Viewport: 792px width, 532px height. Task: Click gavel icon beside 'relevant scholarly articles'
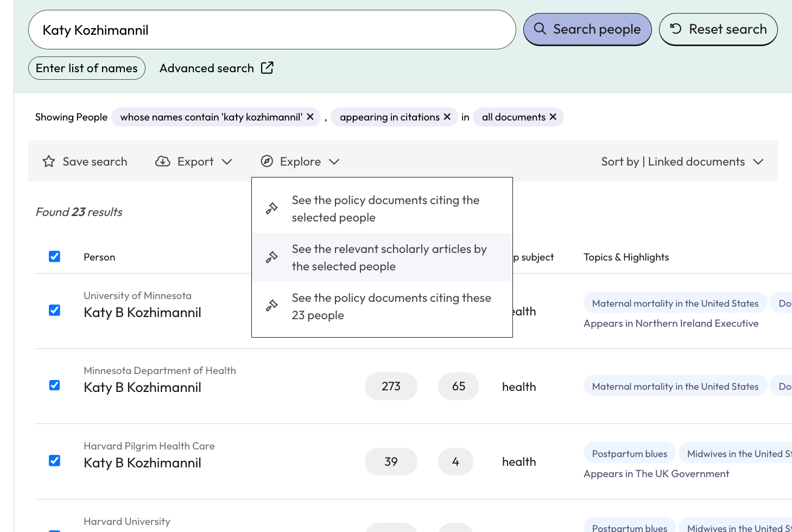[x=272, y=257]
